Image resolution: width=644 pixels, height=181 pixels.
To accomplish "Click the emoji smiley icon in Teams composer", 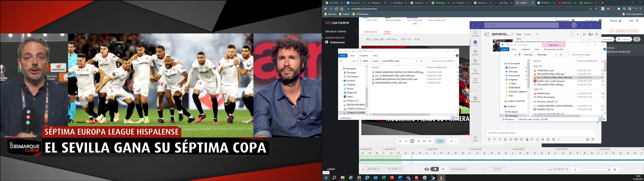I will point(511,139).
